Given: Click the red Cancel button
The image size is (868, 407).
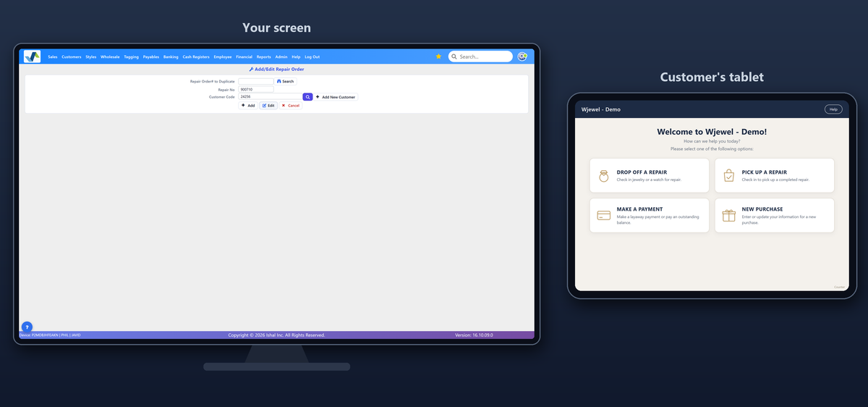Looking at the screenshot, I should point(291,105).
